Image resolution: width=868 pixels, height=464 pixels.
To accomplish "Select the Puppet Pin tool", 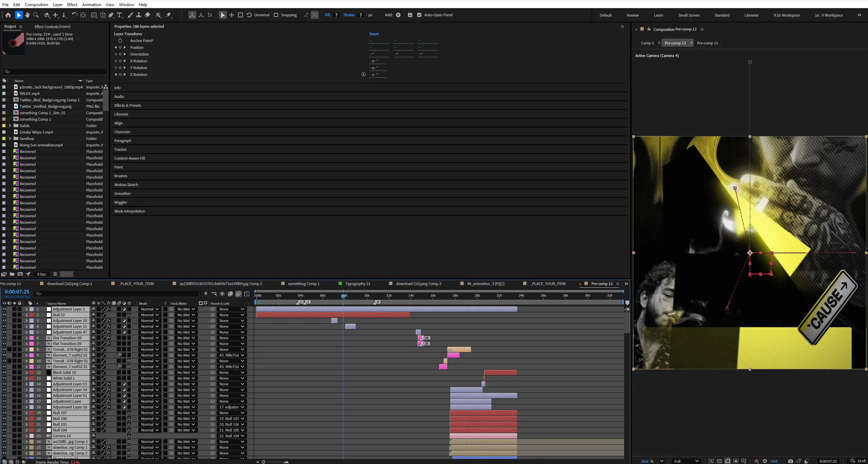I will tap(169, 15).
